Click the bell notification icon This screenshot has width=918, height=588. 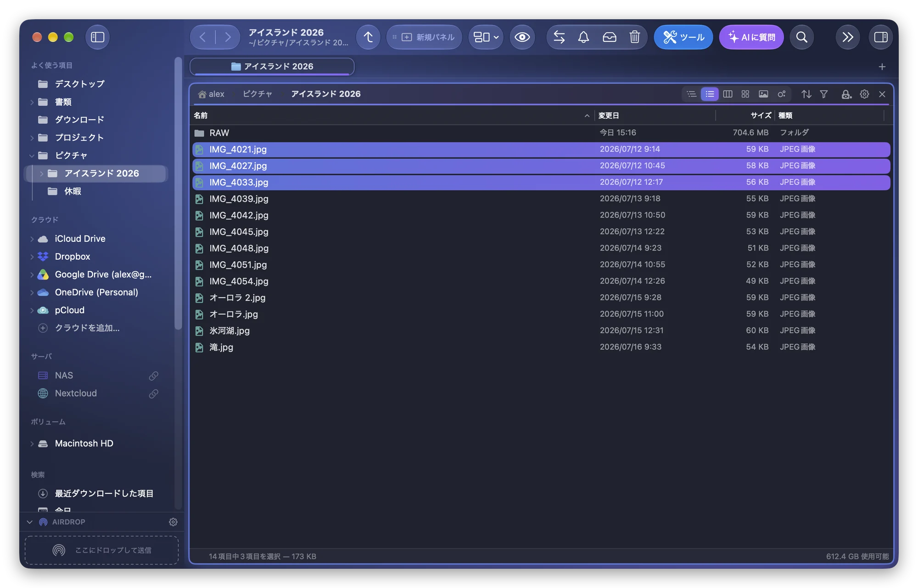point(583,37)
